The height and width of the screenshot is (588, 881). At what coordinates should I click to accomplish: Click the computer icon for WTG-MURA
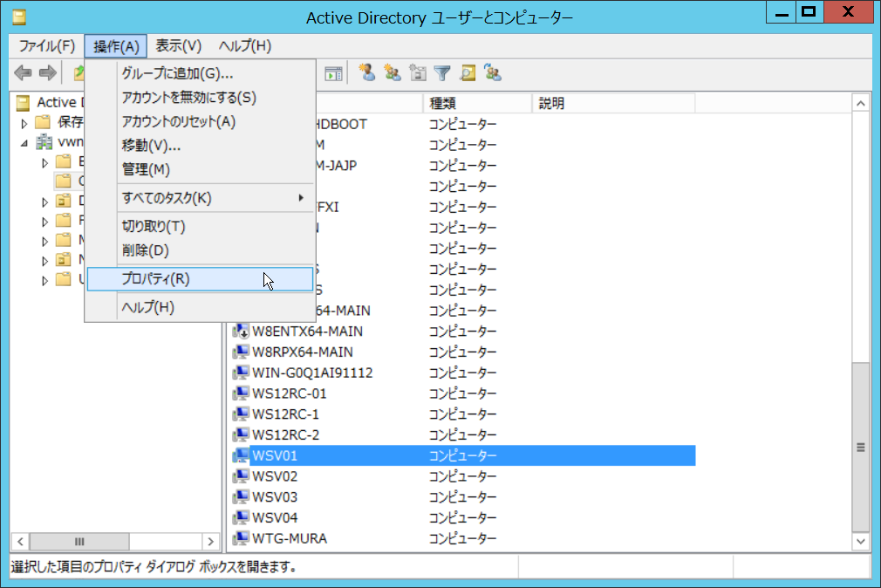click(241, 538)
